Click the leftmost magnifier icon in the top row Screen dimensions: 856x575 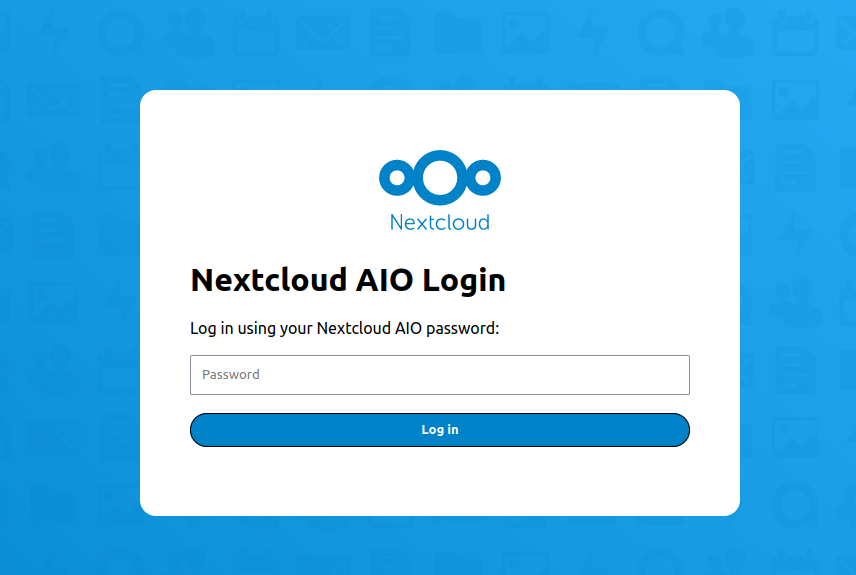(x=120, y=34)
